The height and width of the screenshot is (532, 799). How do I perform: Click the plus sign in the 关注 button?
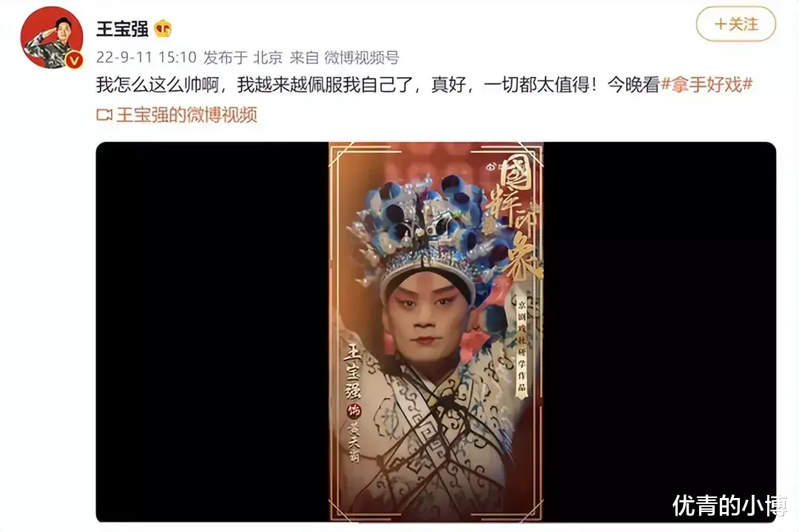[721, 24]
